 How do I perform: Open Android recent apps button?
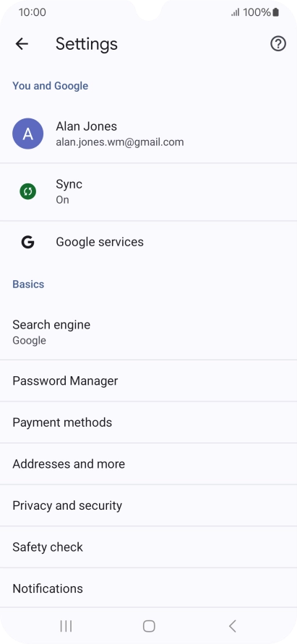tap(66, 626)
